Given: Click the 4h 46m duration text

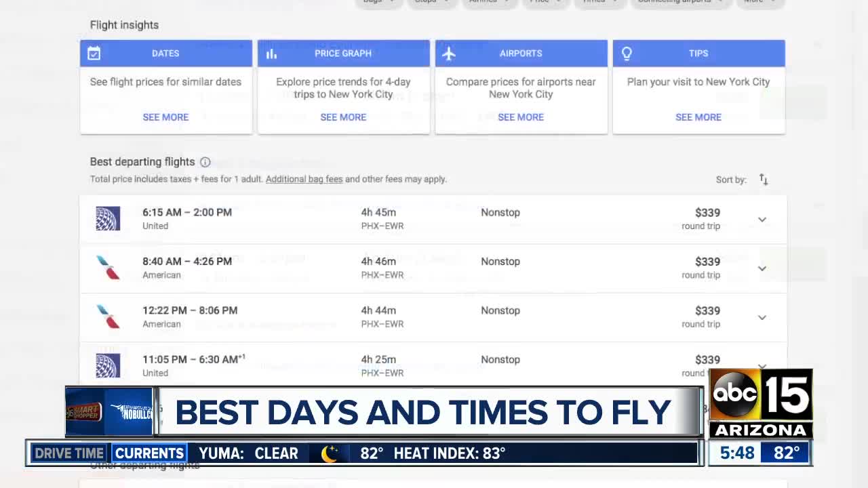Looking at the screenshot, I should click(x=378, y=261).
